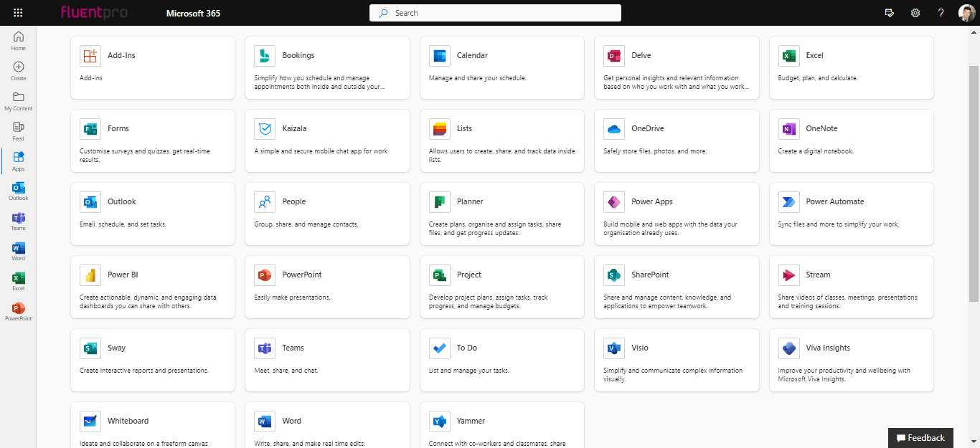Click "Create a digital notebook." description
Viewport: 980px width, 448px height.
pos(816,151)
